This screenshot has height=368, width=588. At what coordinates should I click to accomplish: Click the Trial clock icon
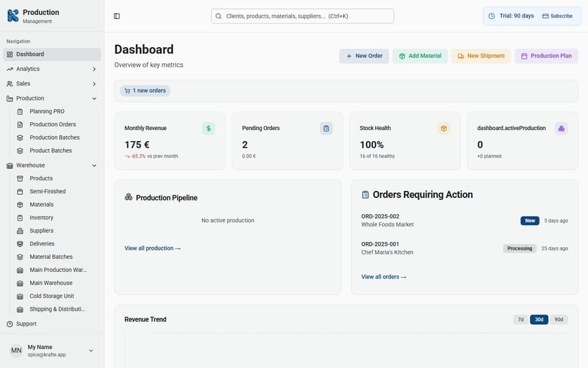pos(491,16)
